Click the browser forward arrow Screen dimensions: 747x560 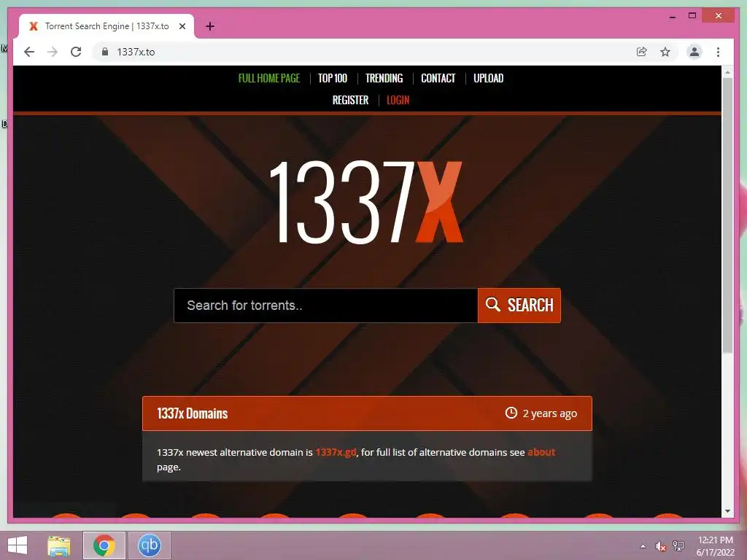[x=53, y=52]
